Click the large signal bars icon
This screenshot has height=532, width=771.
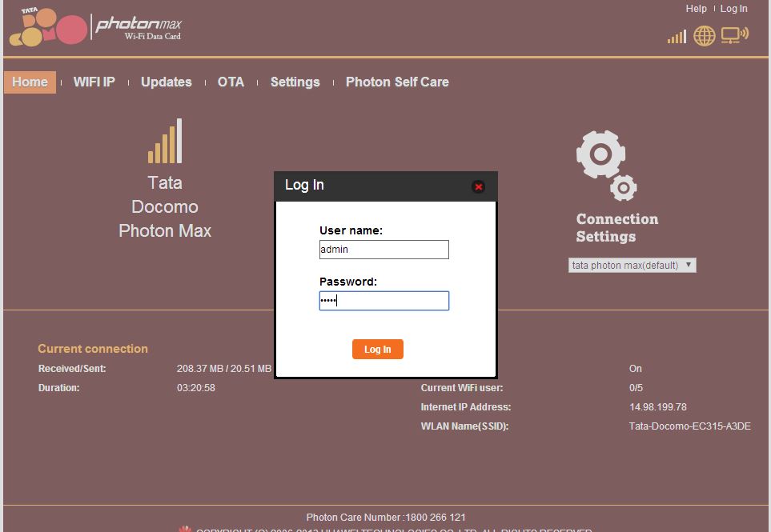coord(165,141)
